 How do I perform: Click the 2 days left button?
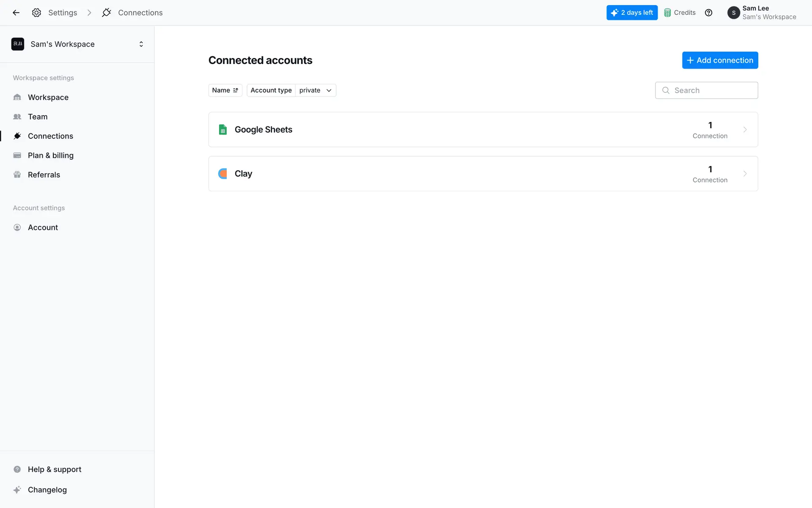(632, 13)
